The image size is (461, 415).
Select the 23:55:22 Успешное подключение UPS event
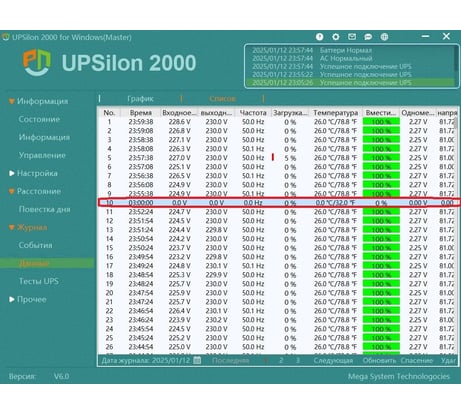tap(332, 74)
